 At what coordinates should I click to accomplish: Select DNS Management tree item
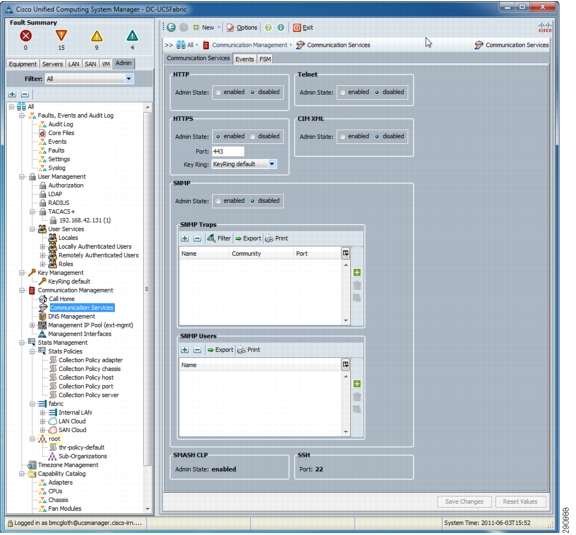(x=72, y=316)
